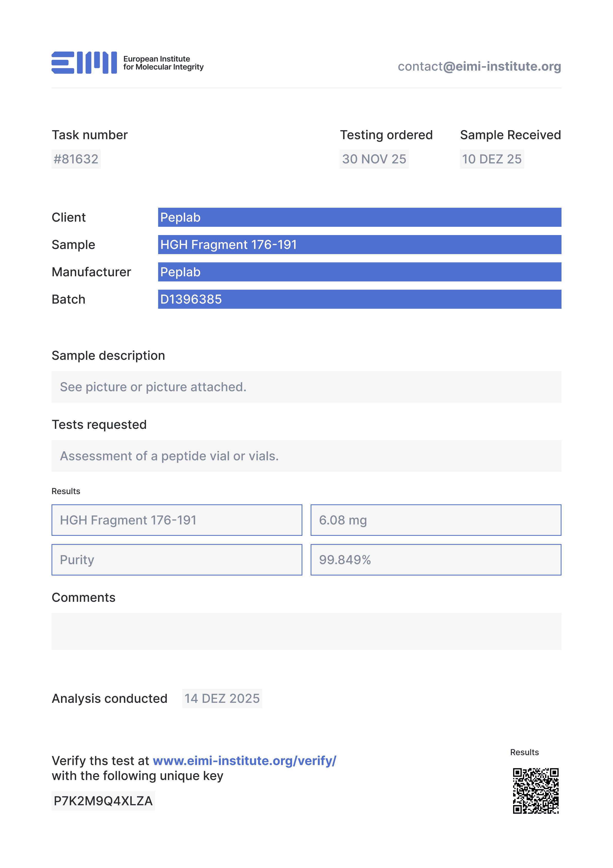Click the empty Comments box
Viewport: 613px width, 868px height.
coord(306,631)
